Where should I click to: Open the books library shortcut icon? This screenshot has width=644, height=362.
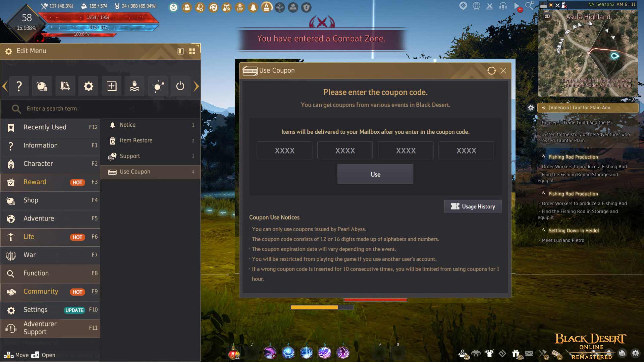(x=65, y=86)
